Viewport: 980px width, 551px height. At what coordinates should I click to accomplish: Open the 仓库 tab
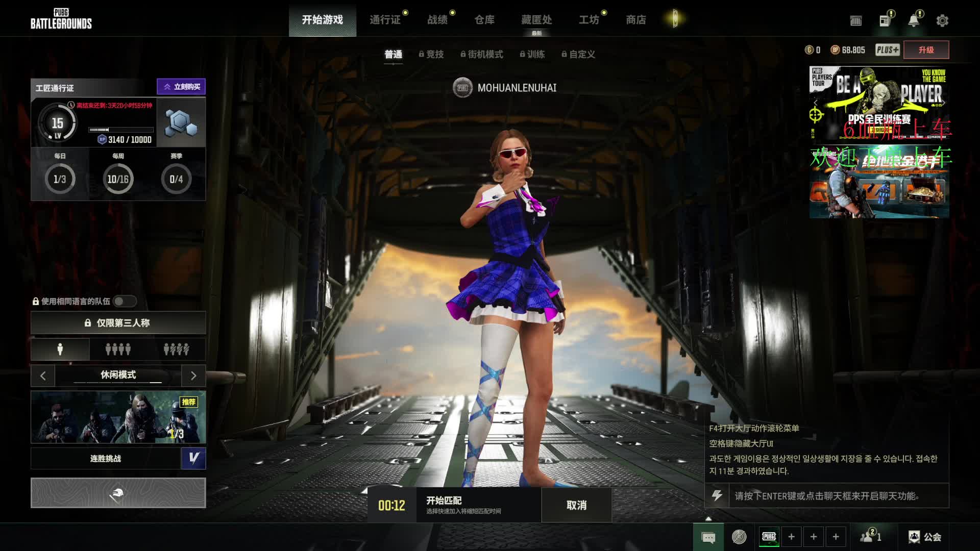pos(484,19)
